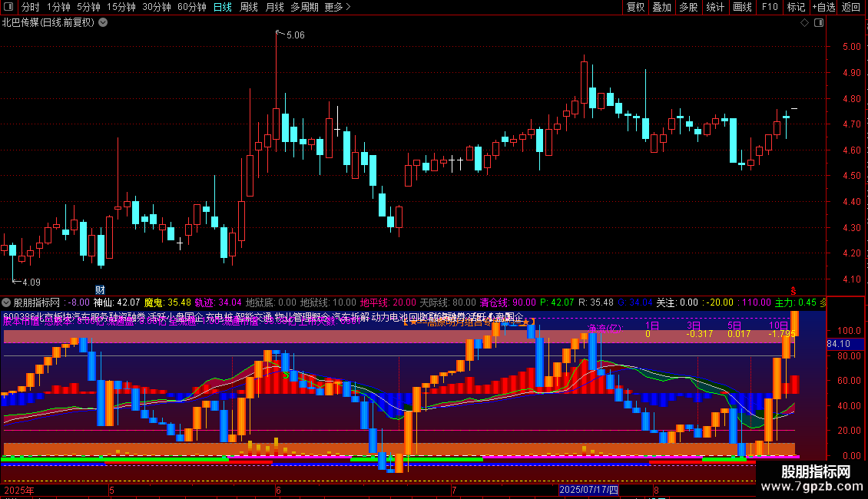Viewport: 868px width, 499px height.
Task: Toggle the right side panel icon
Action: (x=819, y=23)
